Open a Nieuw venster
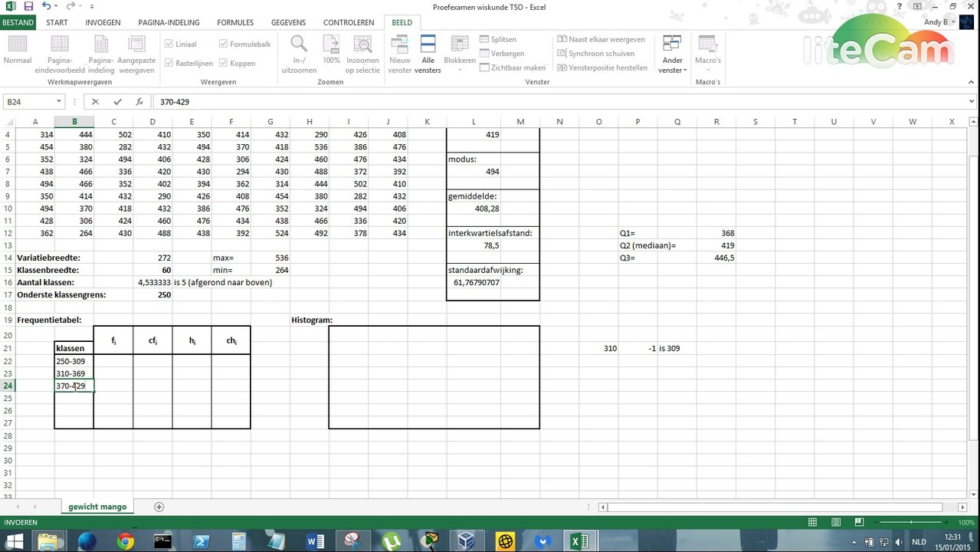 [x=400, y=54]
